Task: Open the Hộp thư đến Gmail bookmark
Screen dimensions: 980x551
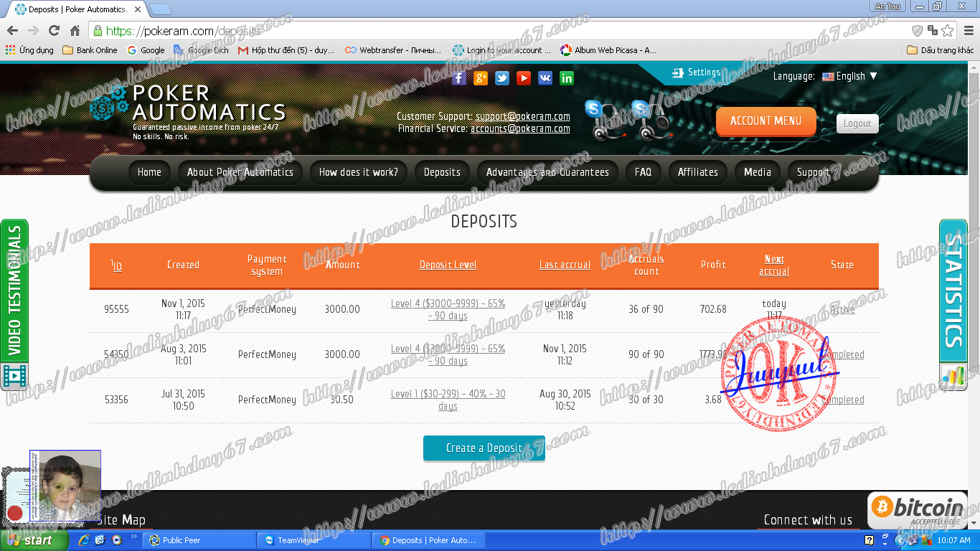Action: [286, 50]
